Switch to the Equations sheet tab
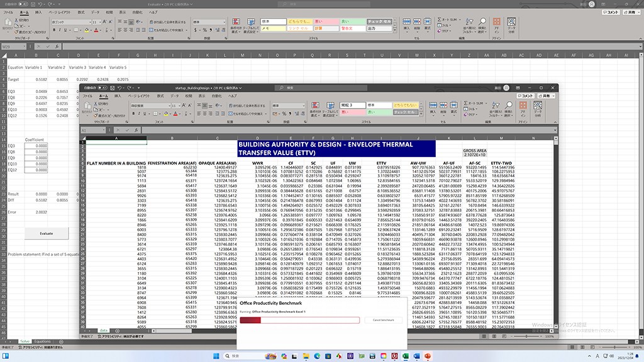Viewport: 644px width, 362px height. pyautogui.click(x=43, y=341)
